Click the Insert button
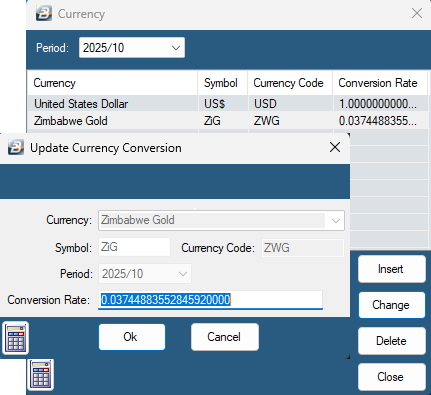 coord(392,269)
